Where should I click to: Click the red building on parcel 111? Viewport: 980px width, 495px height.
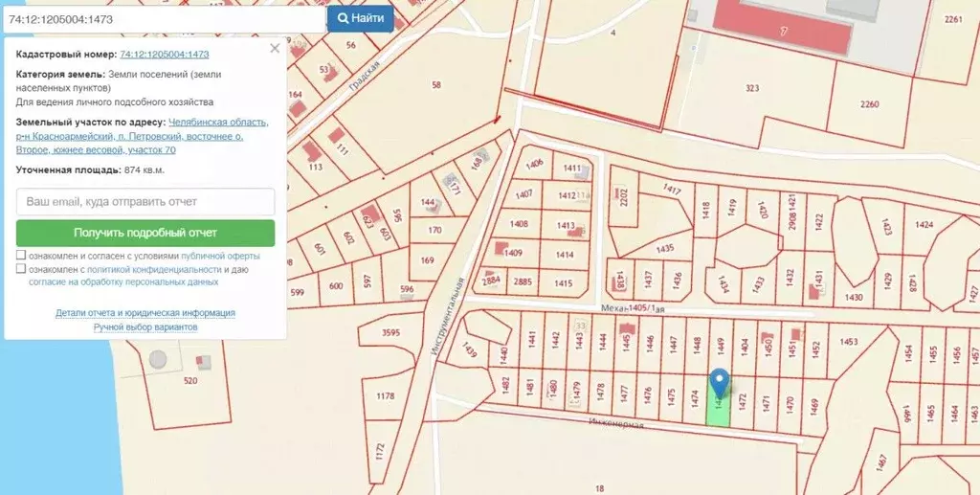click(x=337, y=135)
